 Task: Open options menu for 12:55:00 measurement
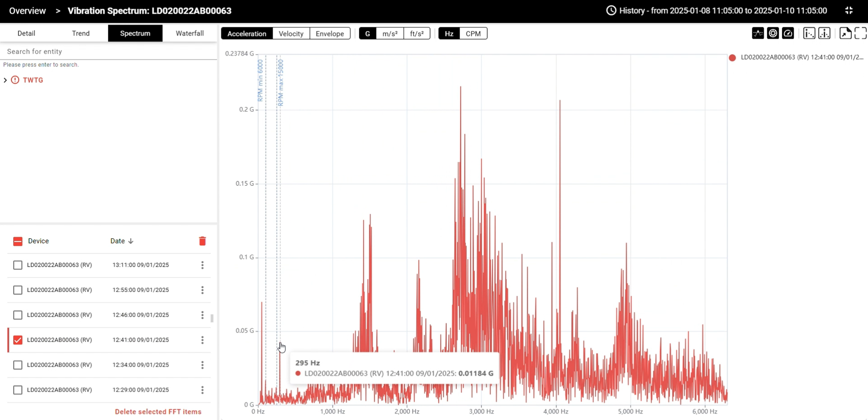(202, 290)
